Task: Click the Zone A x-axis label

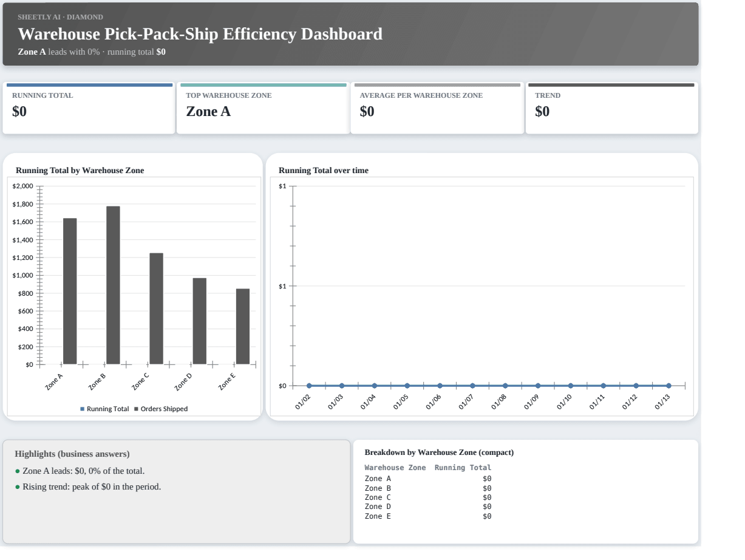Action: pyautogui.click(x=54, y=381)
